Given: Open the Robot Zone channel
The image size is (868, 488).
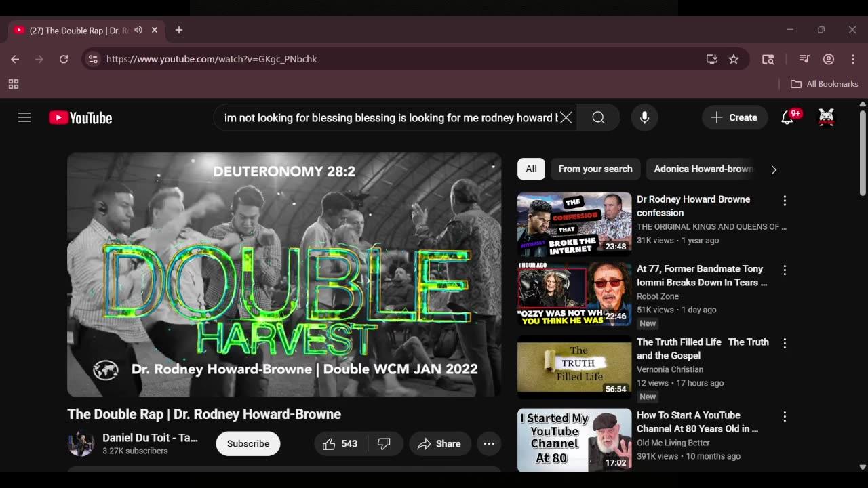Looking at the screenshot, I should point(658,296).
